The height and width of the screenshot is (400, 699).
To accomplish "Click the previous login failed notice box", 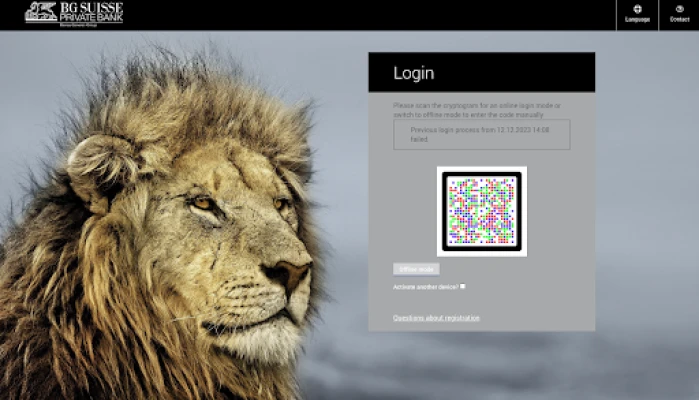I will click(481, 135).
